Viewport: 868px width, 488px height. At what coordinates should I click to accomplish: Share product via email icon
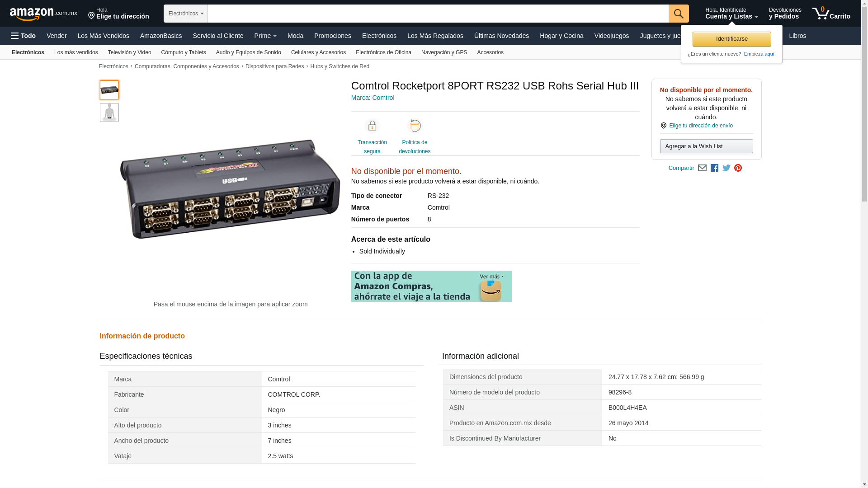(702, 168)
